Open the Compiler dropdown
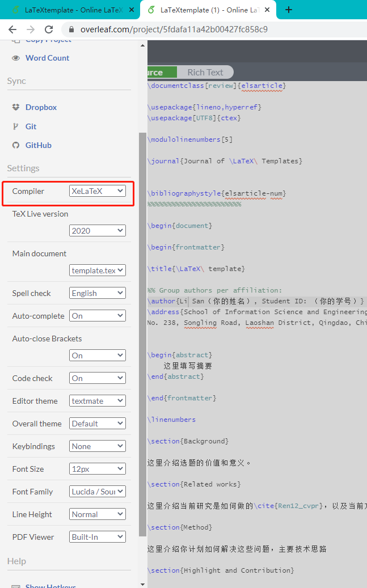367x588 pixels. [x=98, y=191]
